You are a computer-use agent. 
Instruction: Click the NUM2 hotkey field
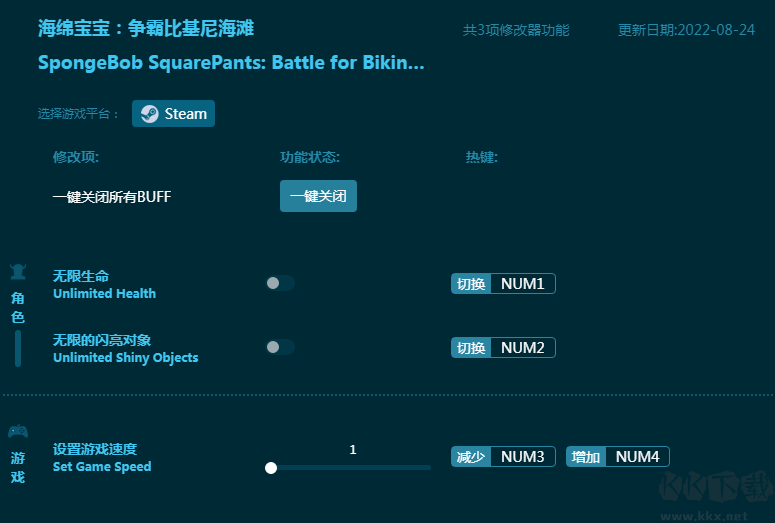click(522, 348)
